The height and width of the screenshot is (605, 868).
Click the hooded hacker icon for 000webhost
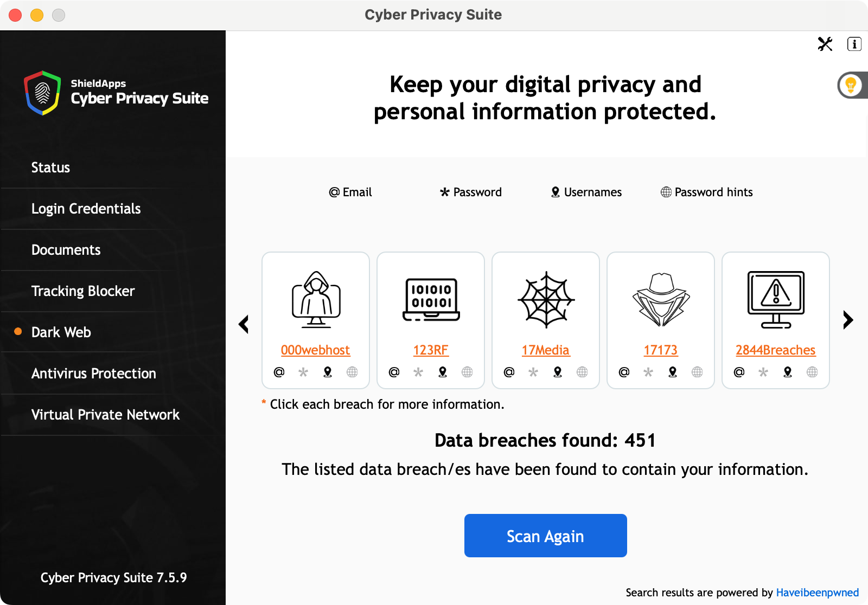(x=316, y=299)
